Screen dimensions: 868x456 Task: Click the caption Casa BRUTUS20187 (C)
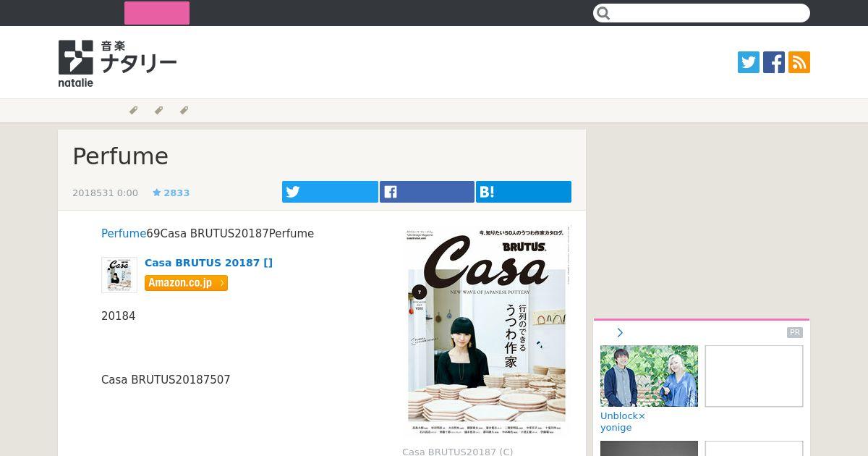pyautogui.click(x=457, y=452)
